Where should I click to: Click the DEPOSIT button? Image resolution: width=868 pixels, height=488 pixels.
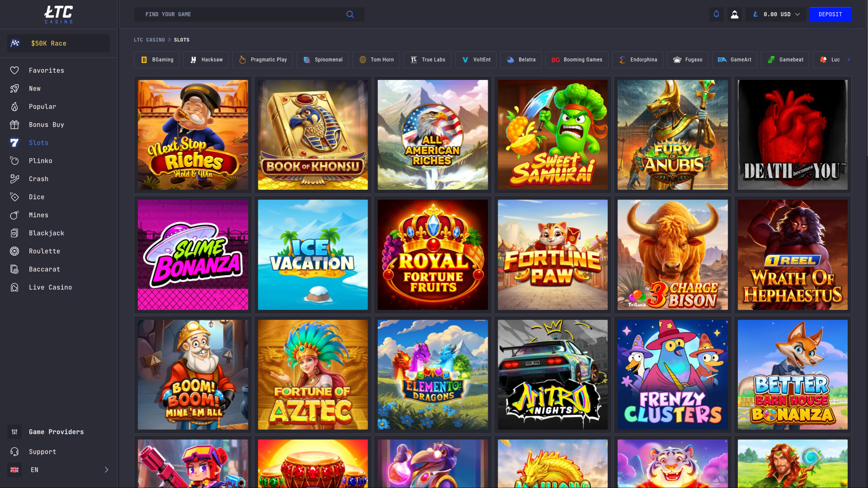[830, 14]
